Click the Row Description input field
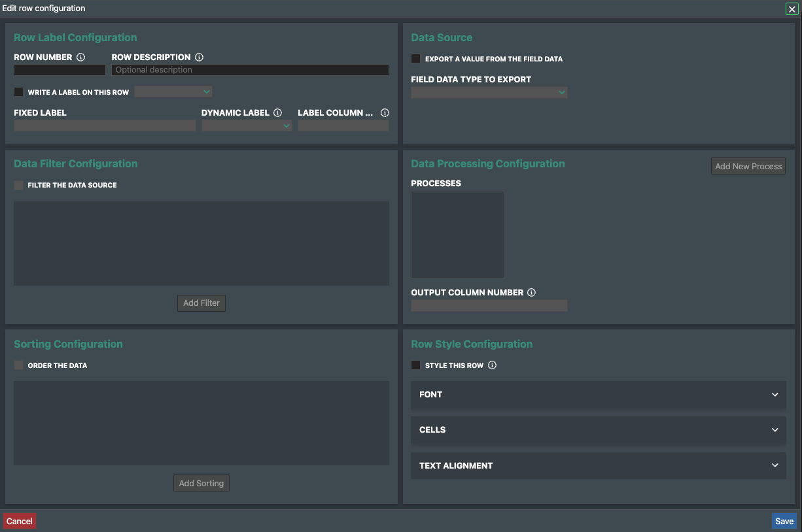This screenshot has height=532, width=802. [x=250, y=70]
